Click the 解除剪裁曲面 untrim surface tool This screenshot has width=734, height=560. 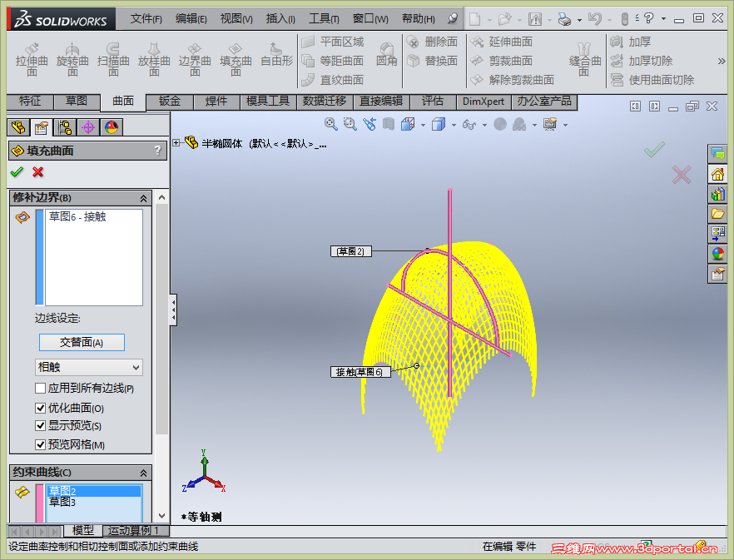tap(512, 80)
